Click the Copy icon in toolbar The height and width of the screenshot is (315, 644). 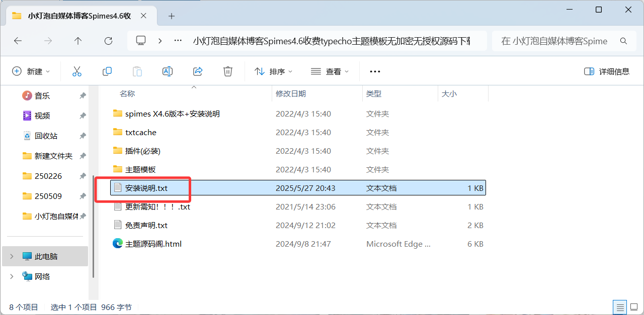coord(107,71)
